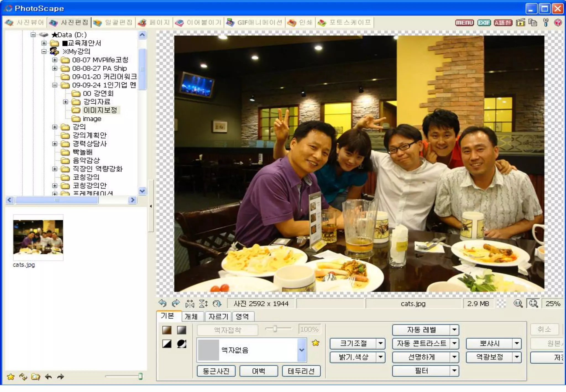Toggle the fit-to-window zoom icon

coord(533,304)
